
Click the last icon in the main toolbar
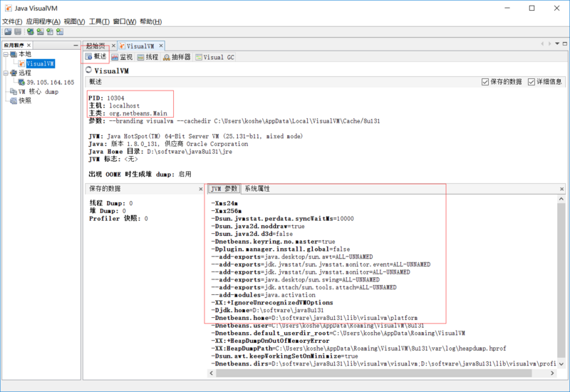(x=60, y=32)
